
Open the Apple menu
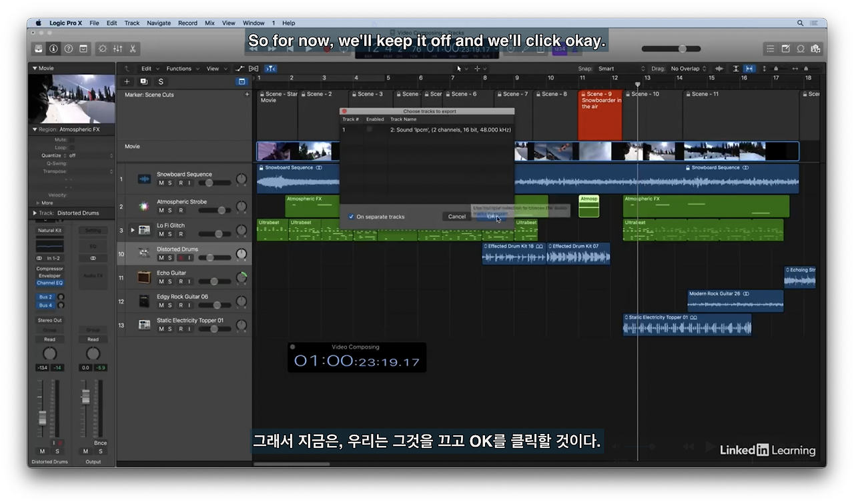pos(38,23)
